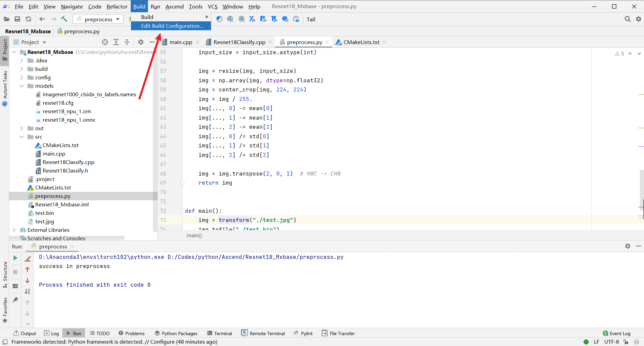Jump to next highlighted warning arrow

(639, 54)
